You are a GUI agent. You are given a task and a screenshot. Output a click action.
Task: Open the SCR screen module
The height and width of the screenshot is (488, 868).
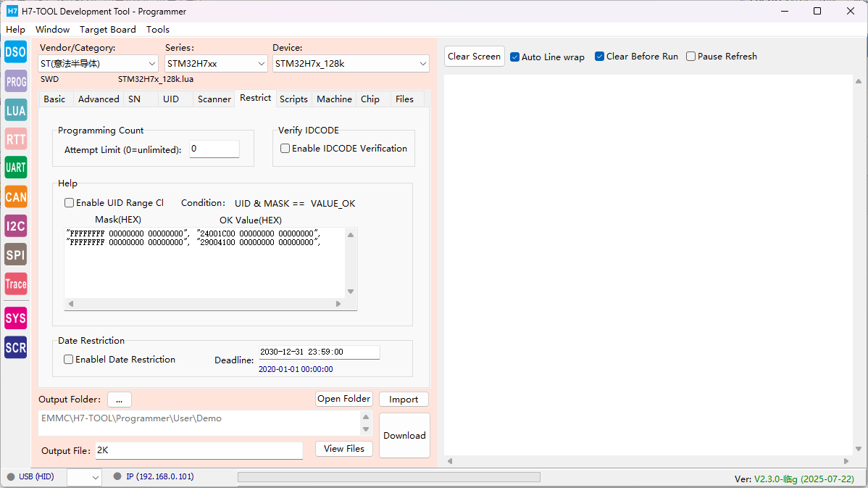(15, 347)
